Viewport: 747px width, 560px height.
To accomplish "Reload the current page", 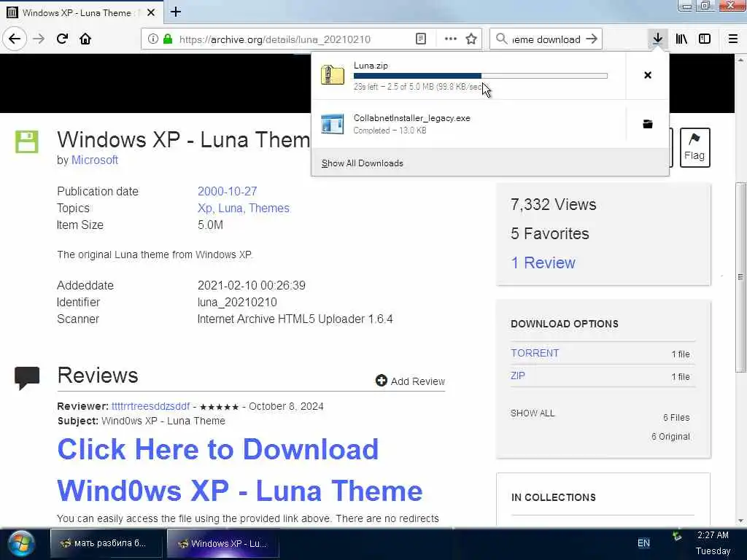I will pyautogui.click(x=62, y=39).
